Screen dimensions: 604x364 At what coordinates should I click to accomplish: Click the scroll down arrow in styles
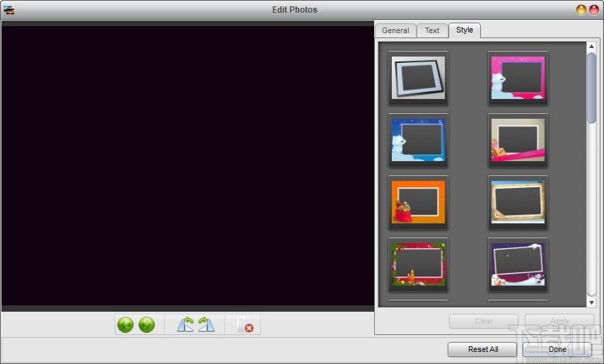click(592, 303)
